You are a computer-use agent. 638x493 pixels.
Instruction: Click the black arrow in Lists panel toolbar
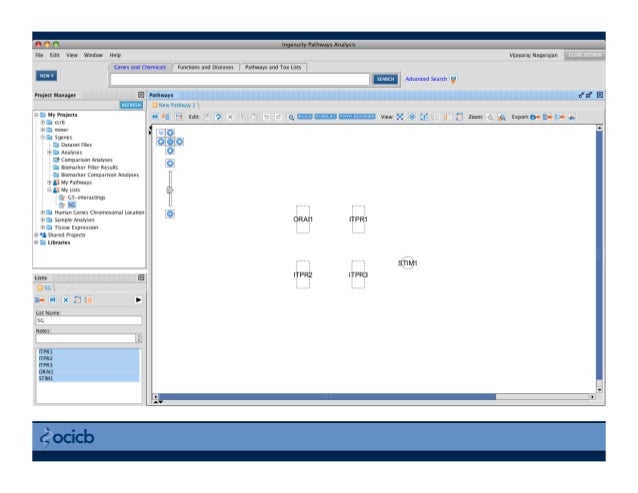(138, 300)
